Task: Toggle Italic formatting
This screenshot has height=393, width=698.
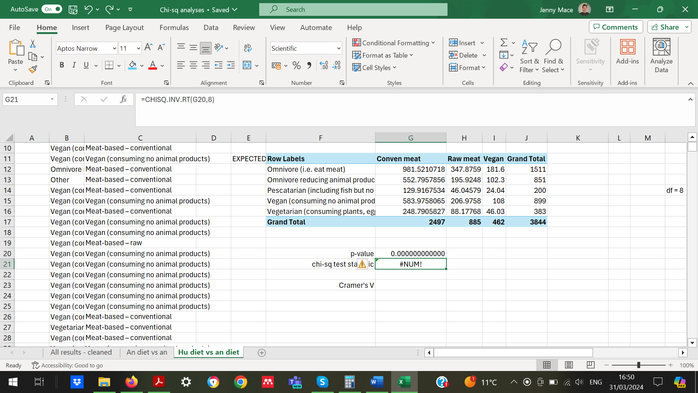Action: (x=74, y=65)
